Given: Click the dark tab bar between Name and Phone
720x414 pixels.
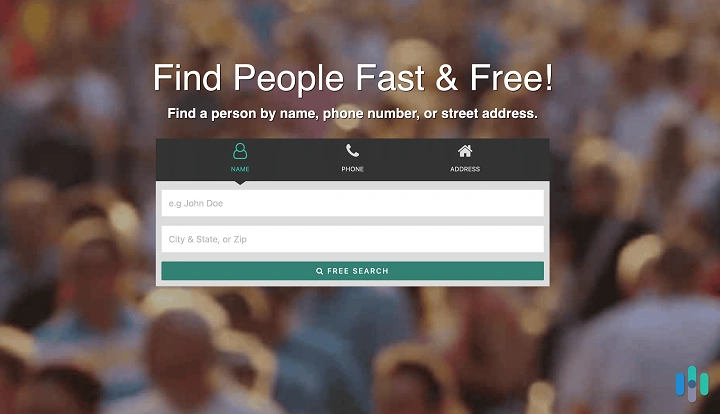Looking at the screenshot, I should (x=296, y=159).
